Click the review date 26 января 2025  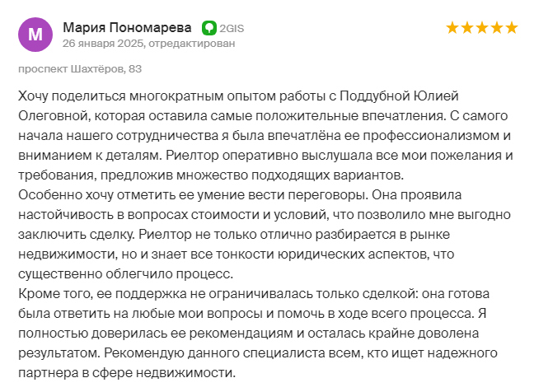(x=103, y=44)
